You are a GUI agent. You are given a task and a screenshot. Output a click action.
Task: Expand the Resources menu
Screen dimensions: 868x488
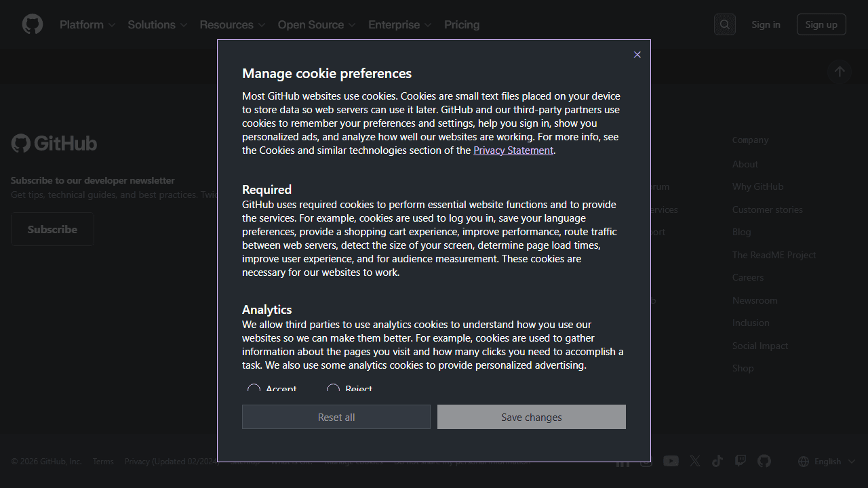pyautogui.click(x=233, y=24)
